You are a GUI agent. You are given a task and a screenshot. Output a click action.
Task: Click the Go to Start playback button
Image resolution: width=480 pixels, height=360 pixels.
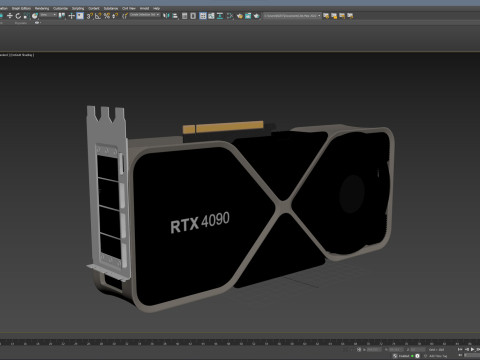460,349
